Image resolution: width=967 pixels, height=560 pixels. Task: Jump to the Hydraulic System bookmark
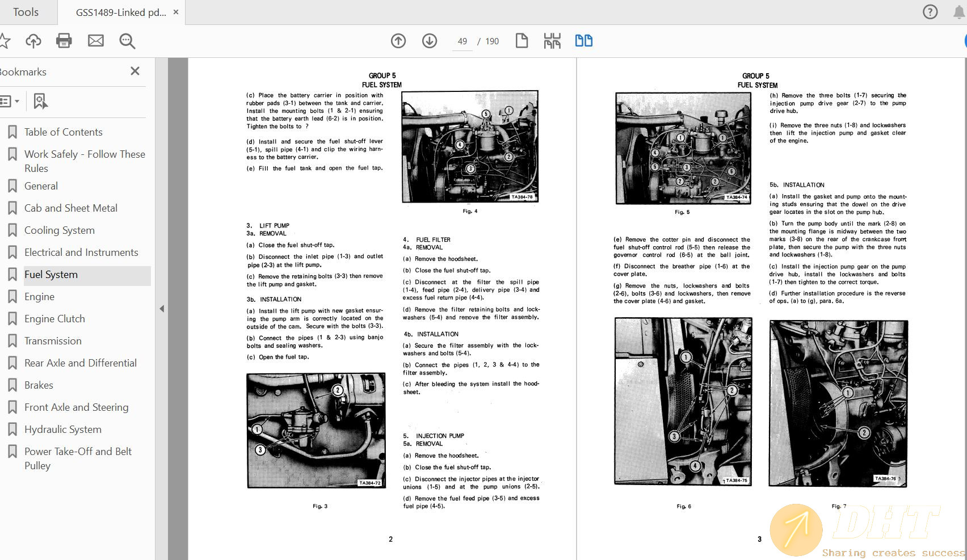coord(62,430)
